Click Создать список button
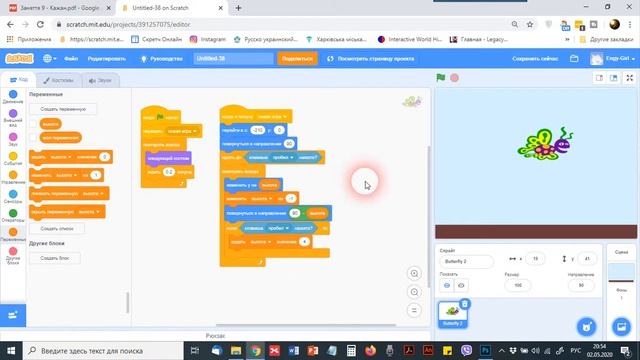 (x=57, y=229)
